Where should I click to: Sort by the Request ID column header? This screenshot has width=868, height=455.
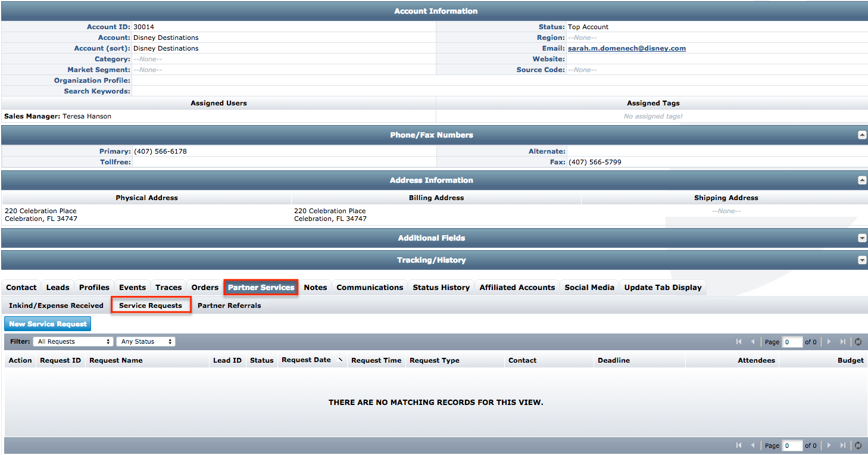click(60, 360)
